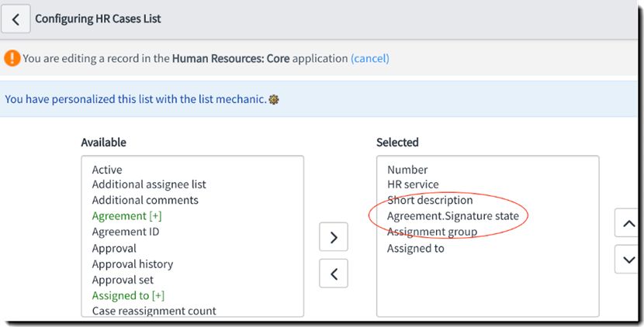Open the list mechanic gear icon
644x327 pixels.
[x=274, y=99]
